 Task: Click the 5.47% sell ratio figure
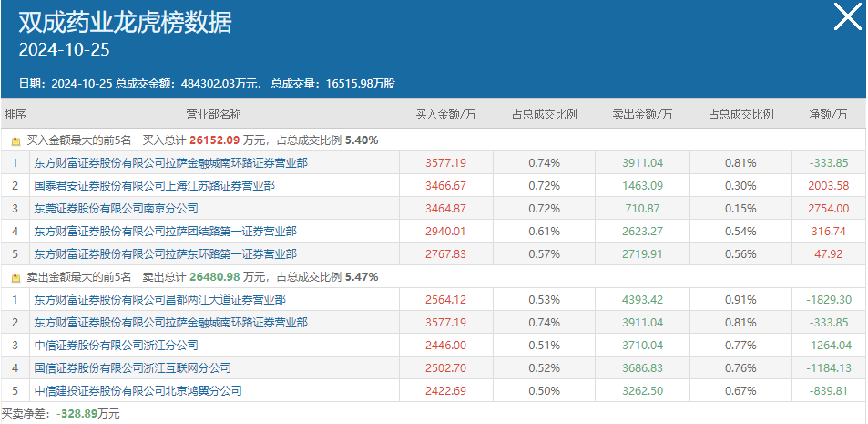[362, 276]
